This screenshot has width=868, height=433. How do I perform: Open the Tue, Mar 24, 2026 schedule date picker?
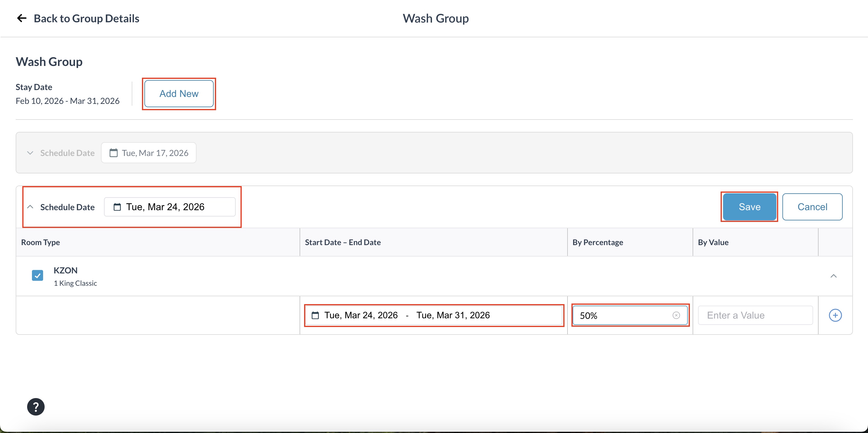tap(169, 207)
